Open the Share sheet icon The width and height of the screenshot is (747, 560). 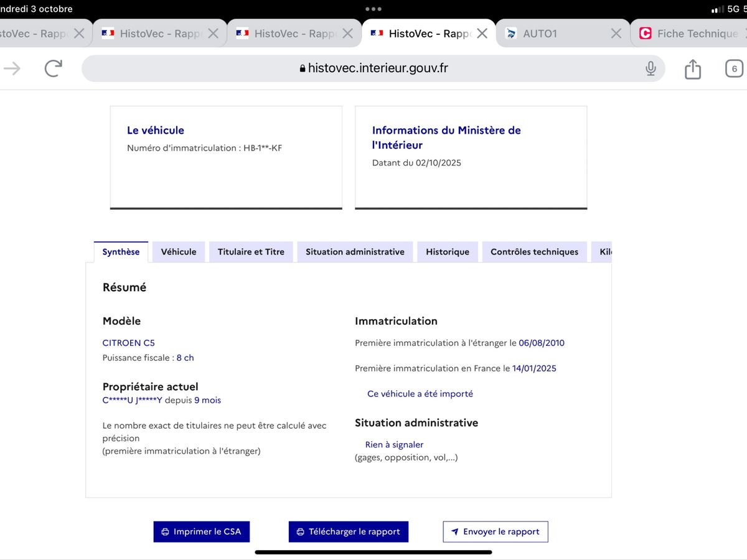coord(692,68)
